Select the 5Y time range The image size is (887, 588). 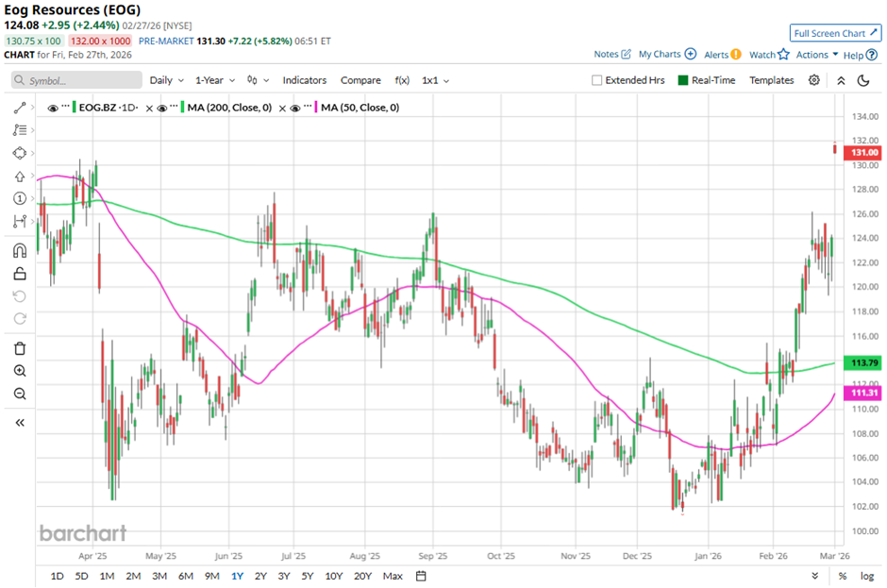(x=308, y=576)
